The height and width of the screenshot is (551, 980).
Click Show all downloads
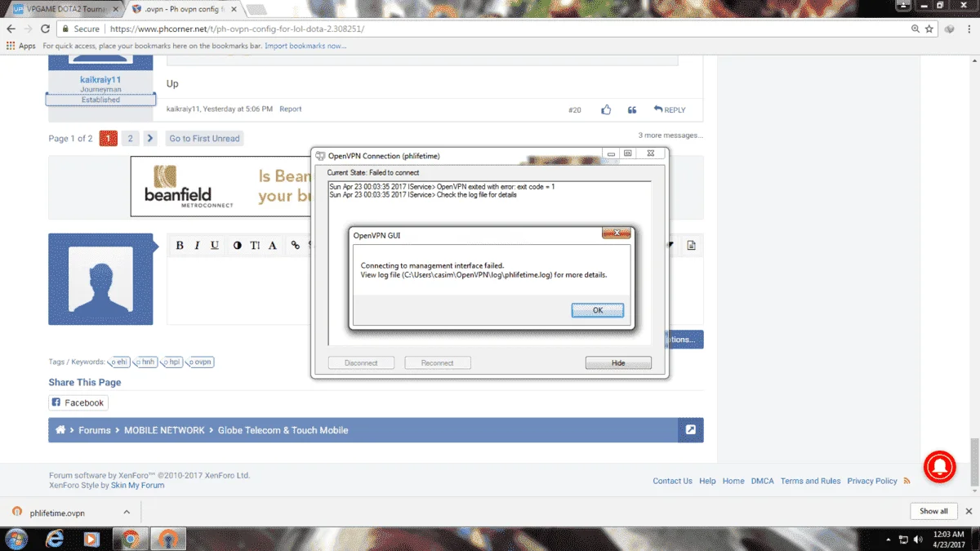[933, 511]
